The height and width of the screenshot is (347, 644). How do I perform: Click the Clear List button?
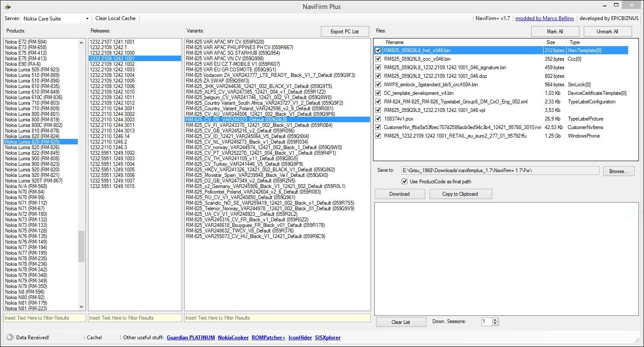[x=400, y=322]
